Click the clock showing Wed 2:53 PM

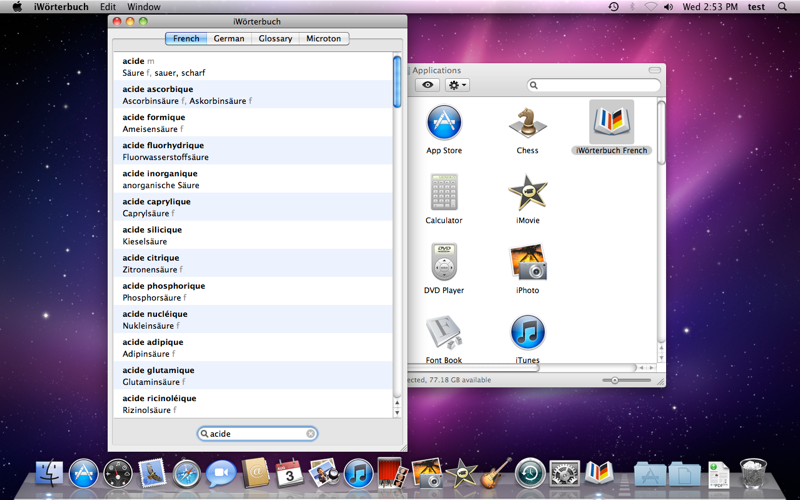pyautogui.click(x=710, y=7)
